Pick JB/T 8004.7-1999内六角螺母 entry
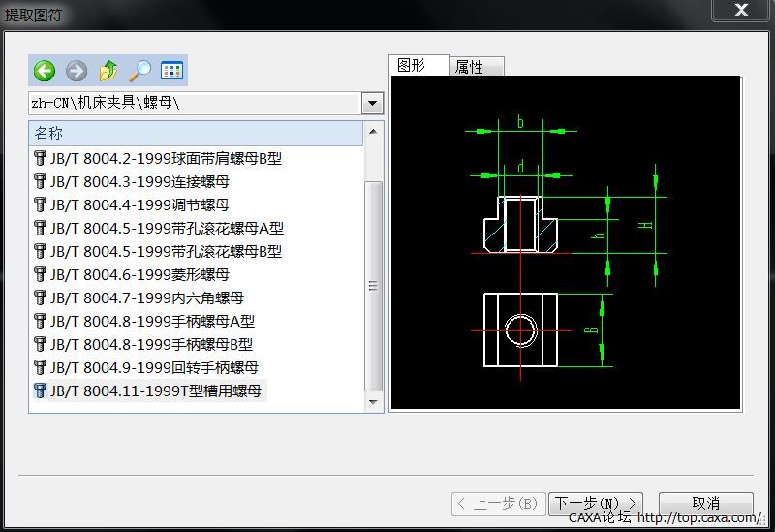Image resolution: width=775 pixels, height=532 pixels. 146,297
